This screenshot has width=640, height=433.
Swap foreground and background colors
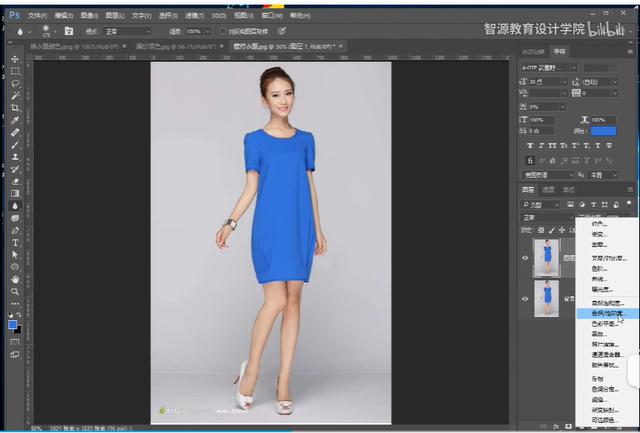point(19,315)
